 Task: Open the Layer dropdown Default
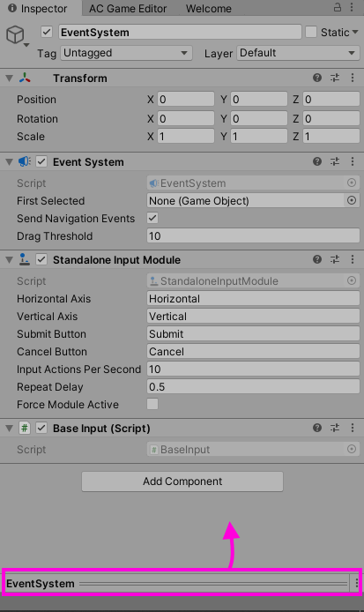(x=298, y=53)
